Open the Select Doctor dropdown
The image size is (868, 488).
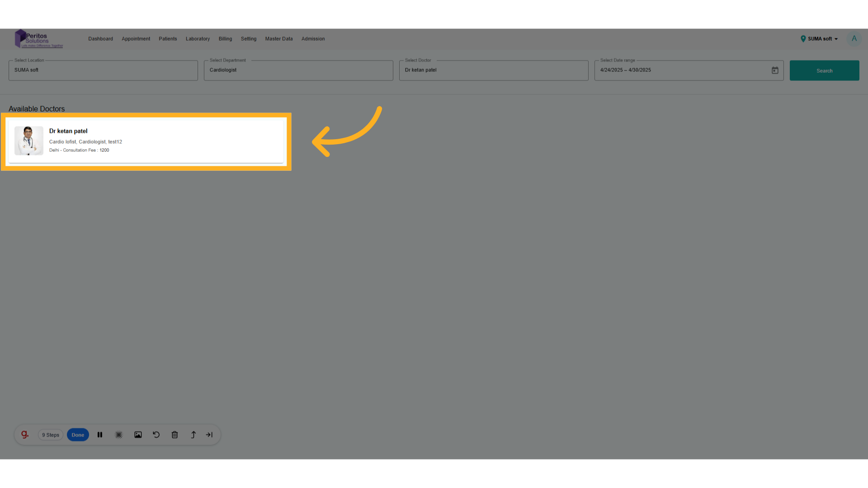[x=493, y=70]
